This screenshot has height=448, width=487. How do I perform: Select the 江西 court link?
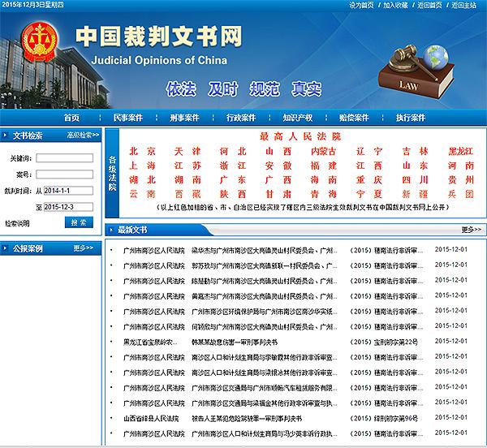(369, 166)
